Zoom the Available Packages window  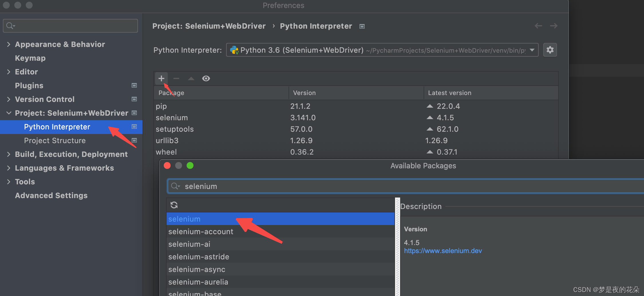[190, 165]
